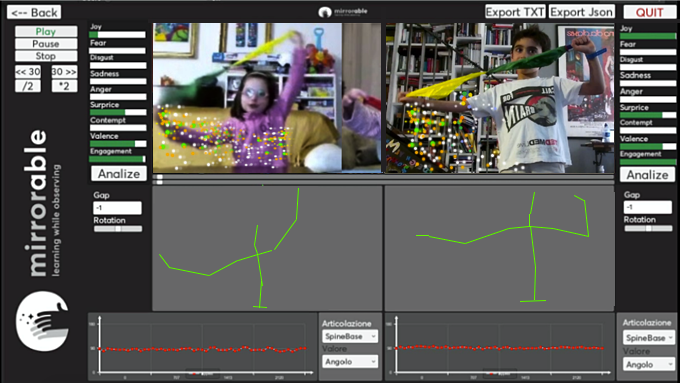680x383 pixels.
Task: Click the left Engagement bar
Action: (118, 159)
